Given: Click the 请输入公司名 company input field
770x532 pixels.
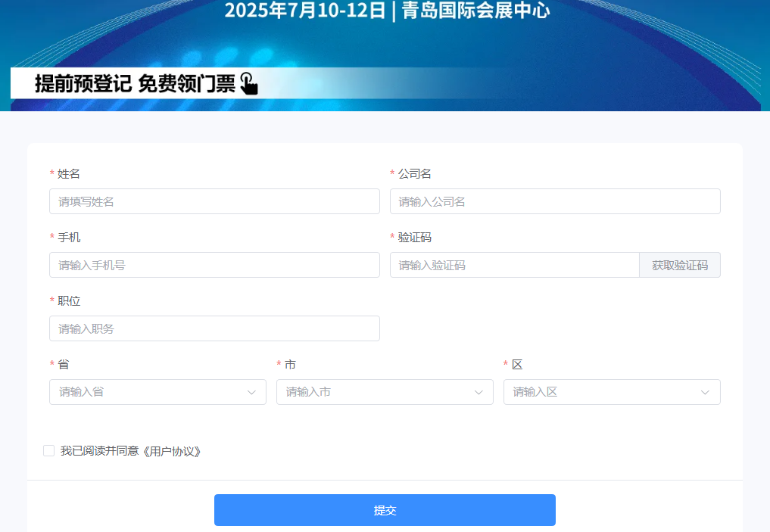Looking at the screenshot, I should coord(554,201).
